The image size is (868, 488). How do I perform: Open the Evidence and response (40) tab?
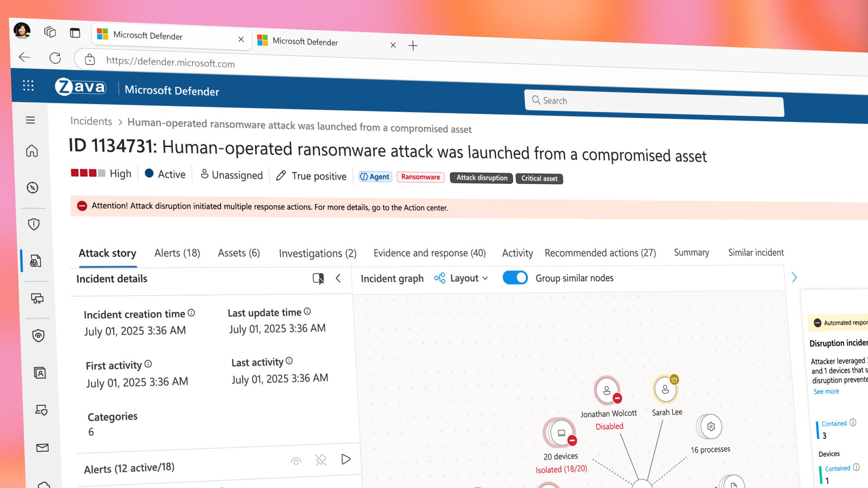429,253
